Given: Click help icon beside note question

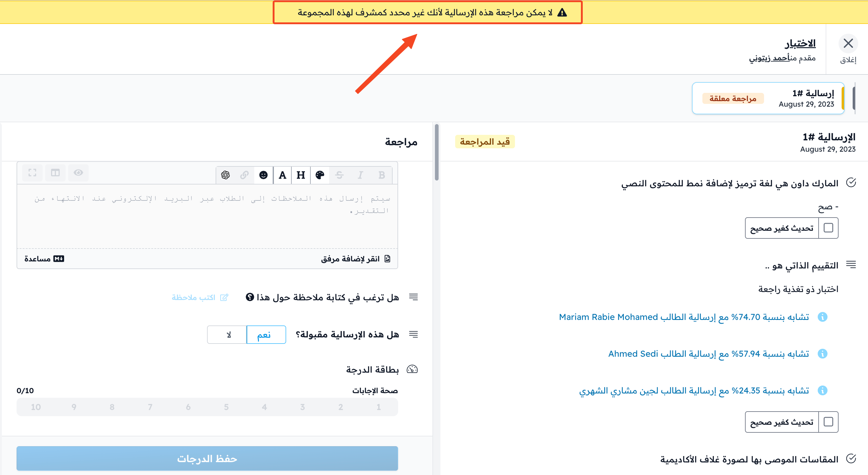Looking at the screenshot, I should click(250, 297).
